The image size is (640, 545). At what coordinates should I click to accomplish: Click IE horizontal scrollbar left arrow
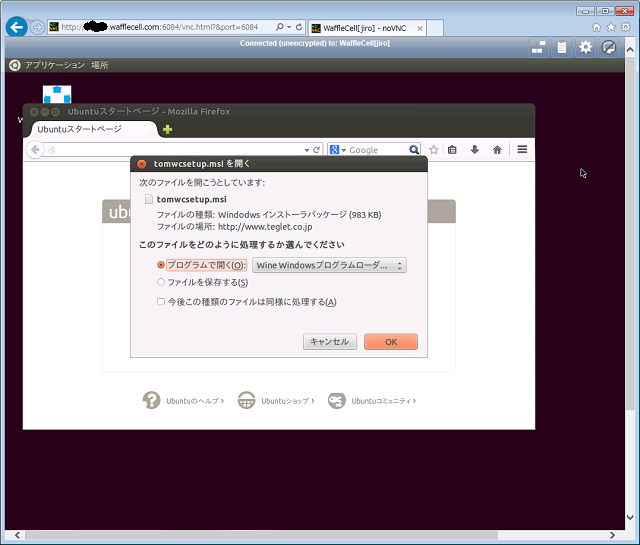tap(17, 535)
